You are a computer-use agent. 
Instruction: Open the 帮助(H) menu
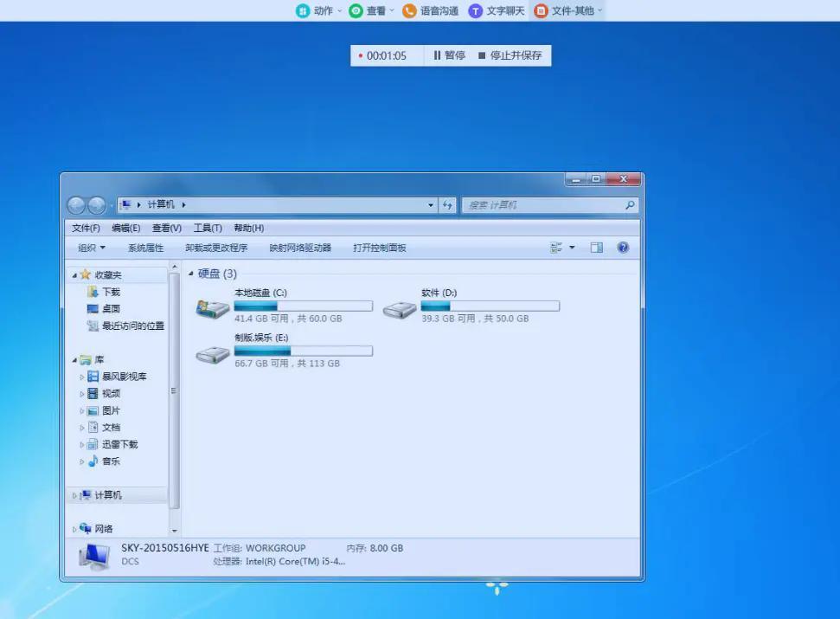[x=248, y=229]
